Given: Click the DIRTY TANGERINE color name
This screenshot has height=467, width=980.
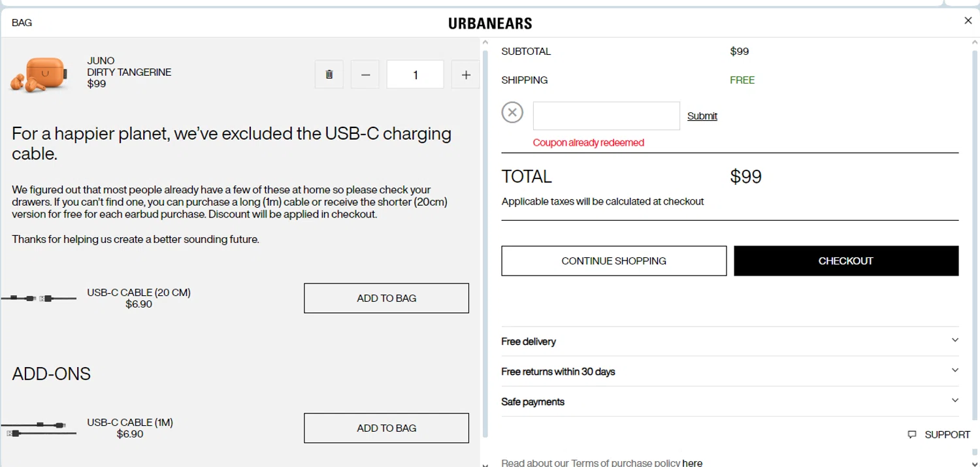Looking at the screenshot, I should click(x=129, y=72).
